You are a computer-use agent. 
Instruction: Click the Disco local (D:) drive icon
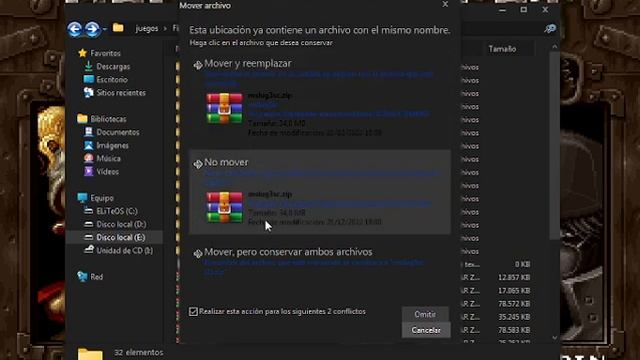click(89, 224)
